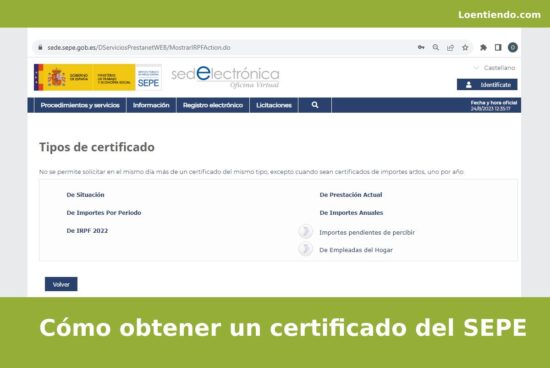Select the De Importes Por Periodo certificate
The width and height of the screenshot is (550, 368).
pos(104,213)
